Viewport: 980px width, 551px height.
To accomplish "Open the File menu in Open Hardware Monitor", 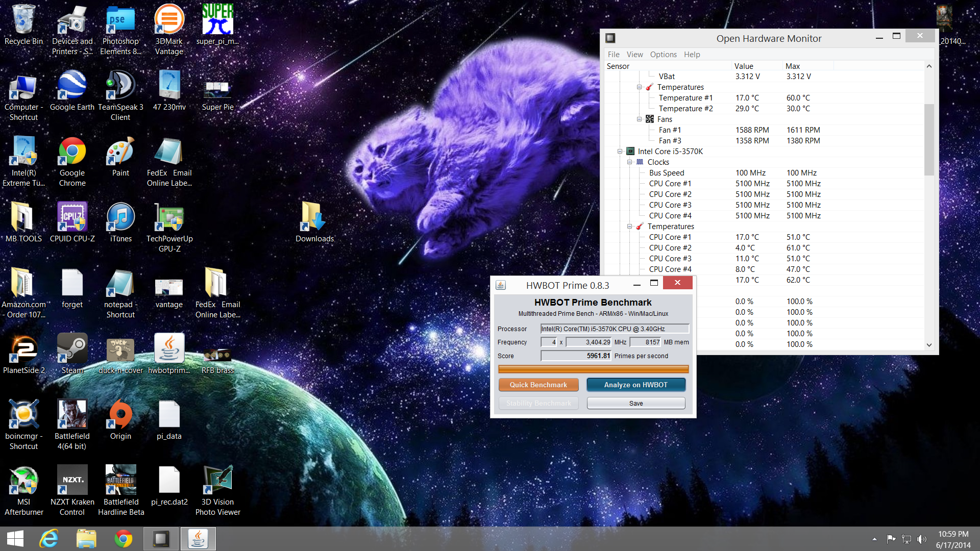I will tap(614, 55).
